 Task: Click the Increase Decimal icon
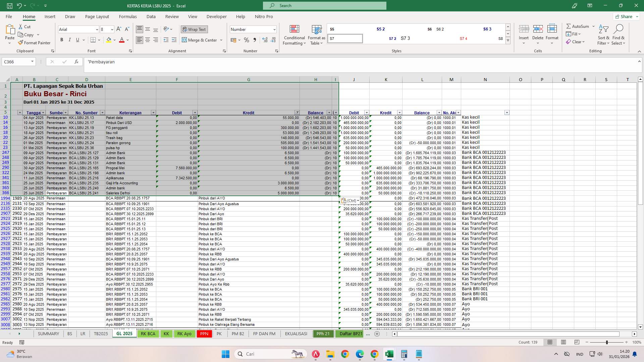(x=265, y=40)
